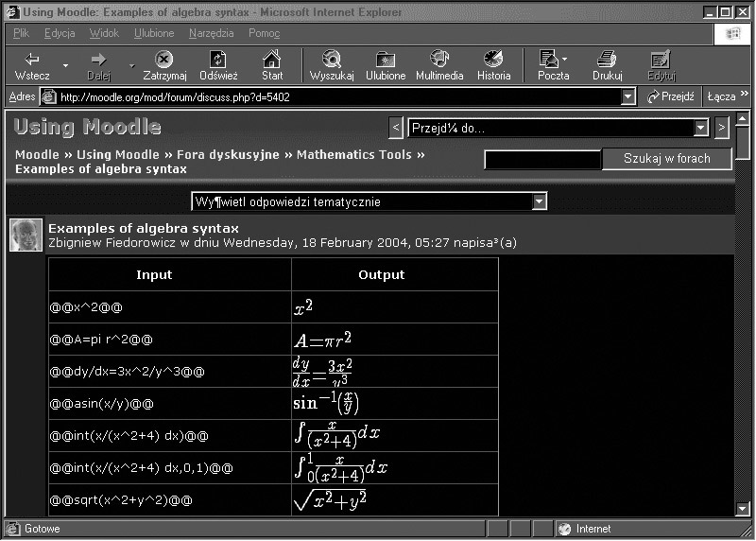The height and width of the screenshot is (541, 756).
Task: Click the scrollbar up arrow
Action: (x=743, y=118)
